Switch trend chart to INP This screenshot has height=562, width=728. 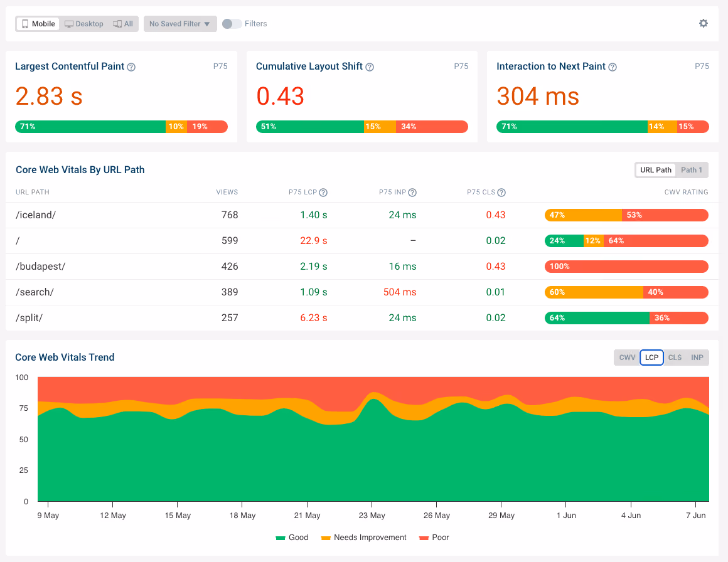[x=697, y=358]
